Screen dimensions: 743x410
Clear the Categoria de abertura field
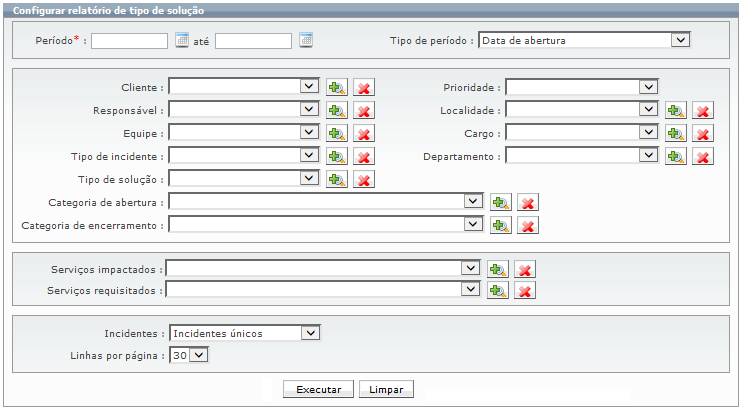[x=527, y=202]
